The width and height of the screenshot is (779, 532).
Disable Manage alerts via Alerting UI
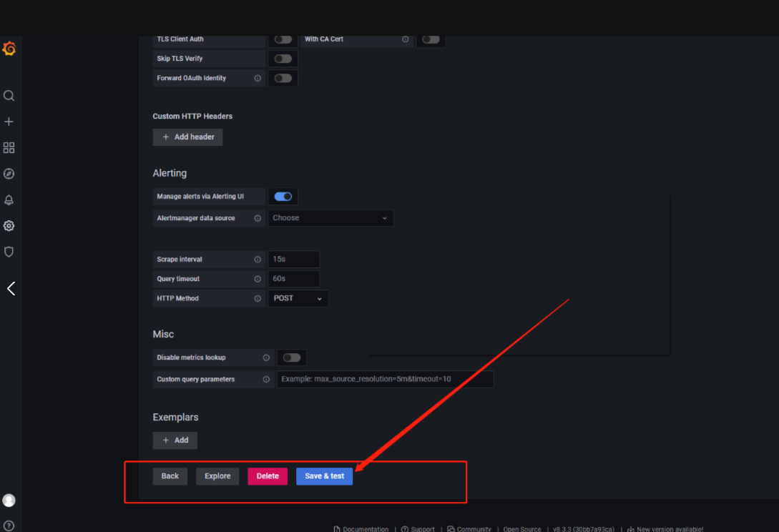(283, 197)
